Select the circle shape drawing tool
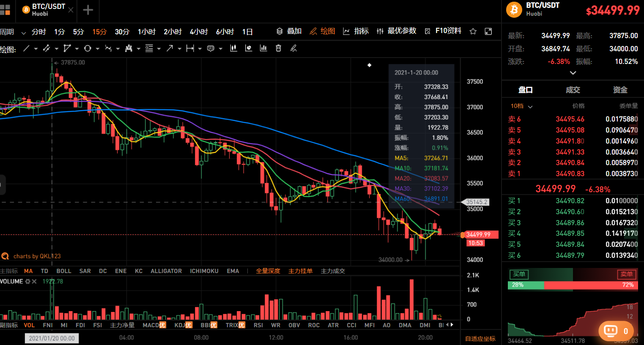 (88, 49)
